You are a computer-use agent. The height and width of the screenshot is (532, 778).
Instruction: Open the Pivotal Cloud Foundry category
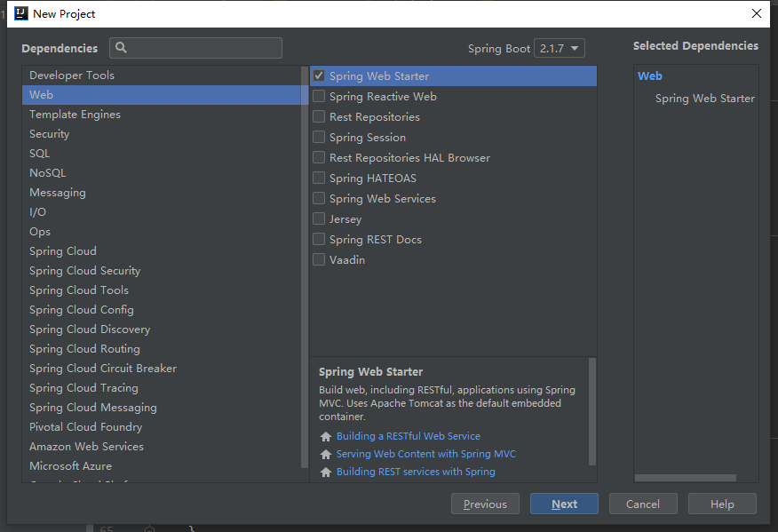pyautogui.click(x=162, y=427)
